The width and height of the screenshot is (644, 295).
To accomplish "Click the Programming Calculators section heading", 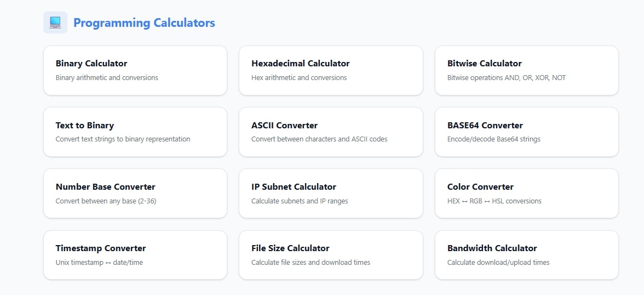I will (x=144, y=23).
